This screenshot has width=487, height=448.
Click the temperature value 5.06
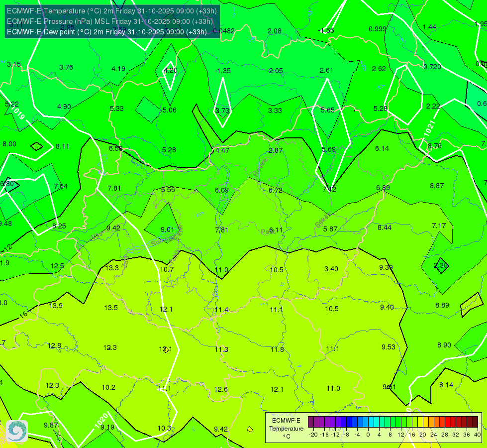click(x=169, y=110)
